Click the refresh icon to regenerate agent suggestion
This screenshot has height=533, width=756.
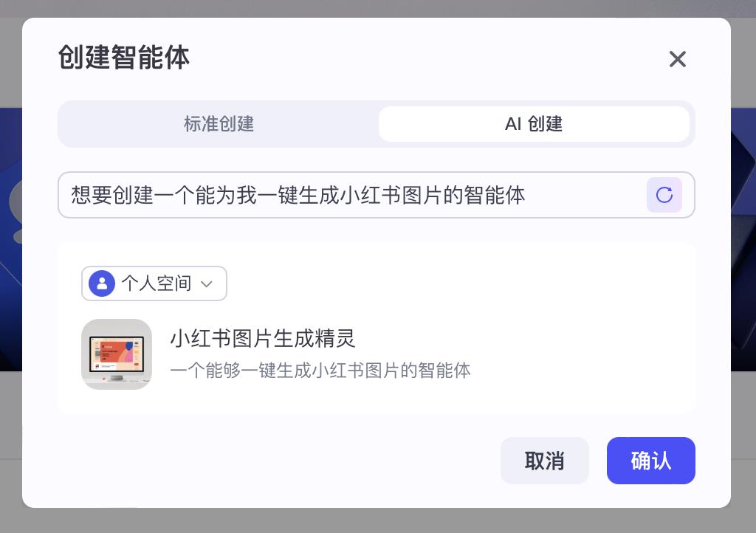664,195
